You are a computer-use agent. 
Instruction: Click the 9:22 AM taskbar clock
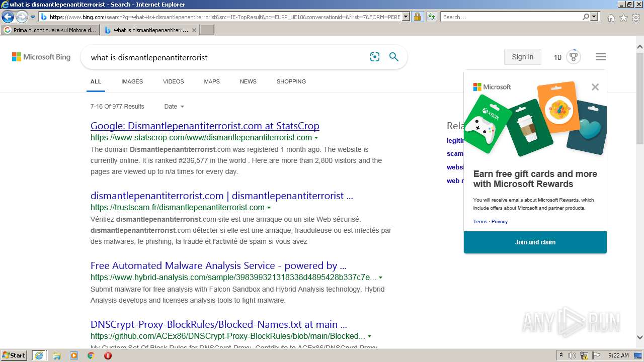(618, 355)
